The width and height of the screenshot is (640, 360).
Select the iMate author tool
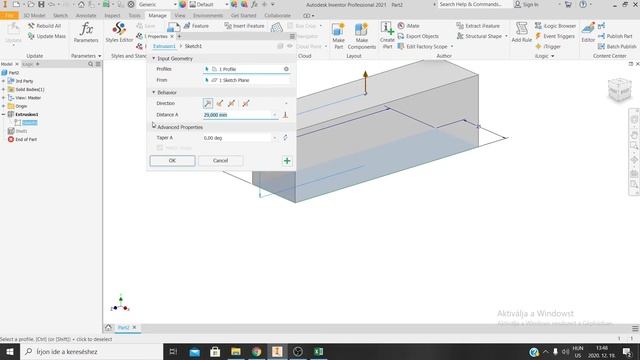pos(409,26)
